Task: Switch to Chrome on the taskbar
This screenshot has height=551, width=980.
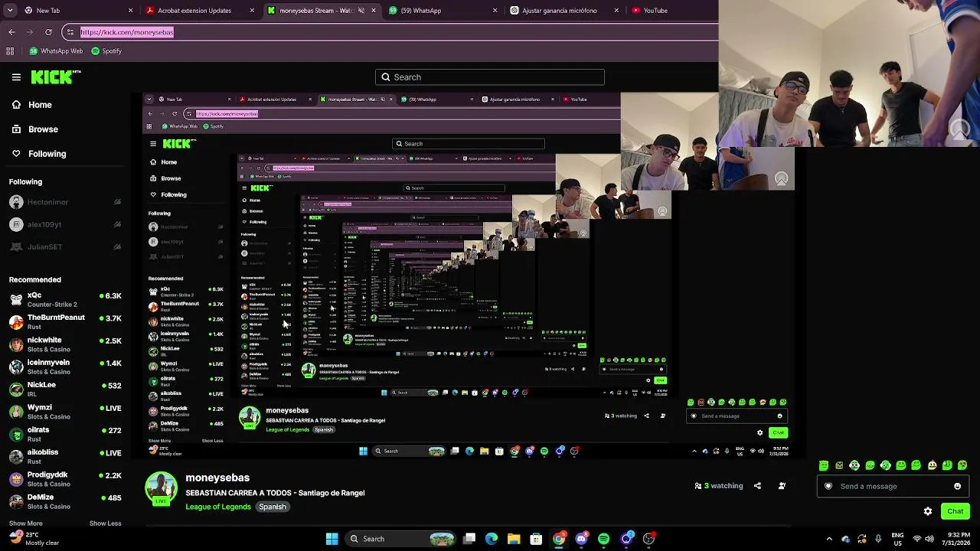Action: click(559, 539)
